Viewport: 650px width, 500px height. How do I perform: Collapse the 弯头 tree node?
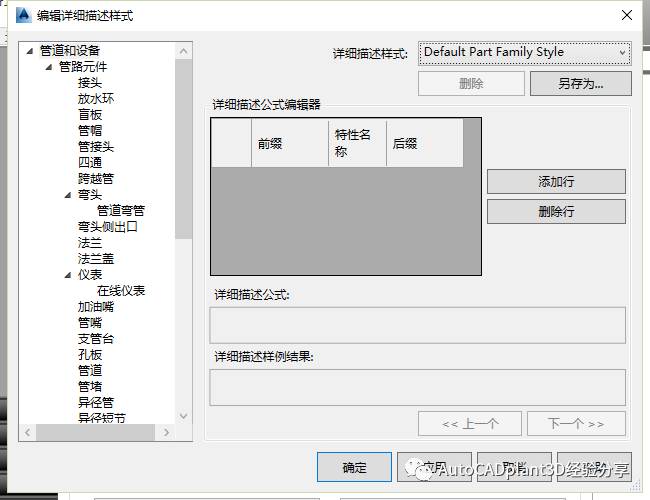coord(68,195)
